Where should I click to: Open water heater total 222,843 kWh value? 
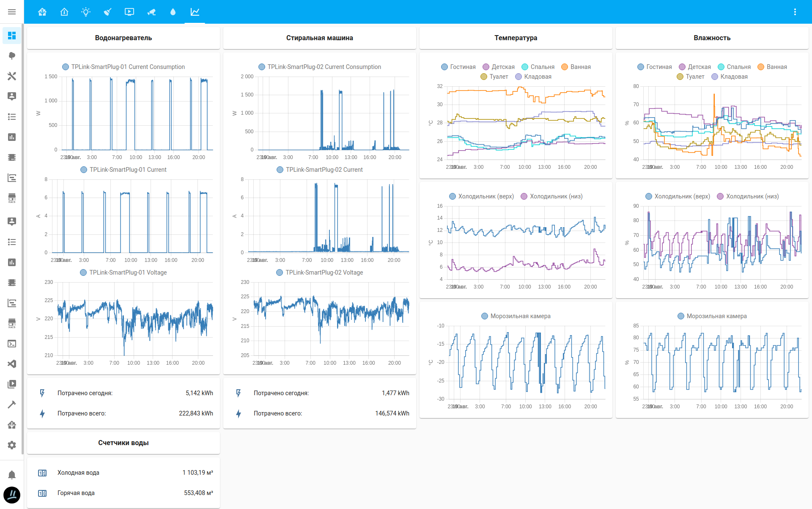pos(196,413)
